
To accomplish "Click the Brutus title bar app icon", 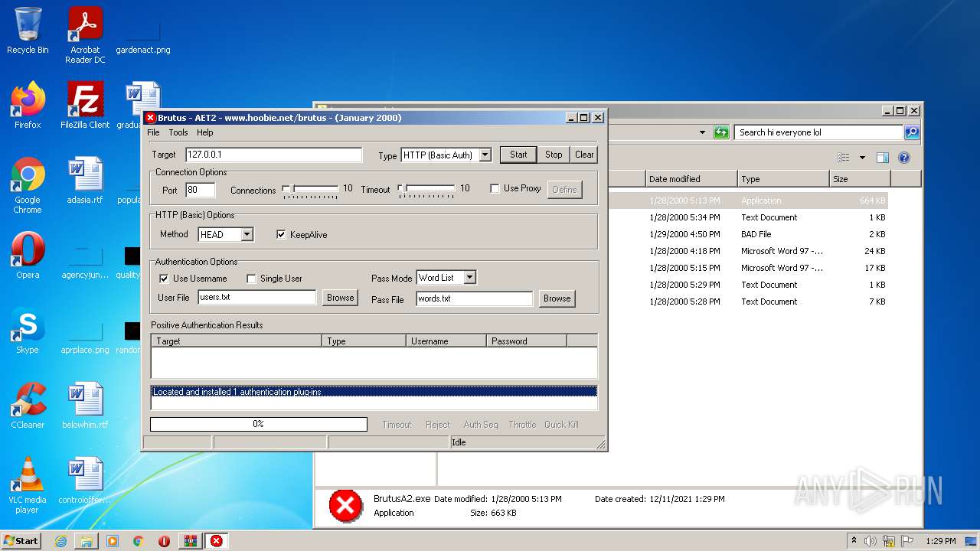I will pyautogui.click(x=151, y=118).
